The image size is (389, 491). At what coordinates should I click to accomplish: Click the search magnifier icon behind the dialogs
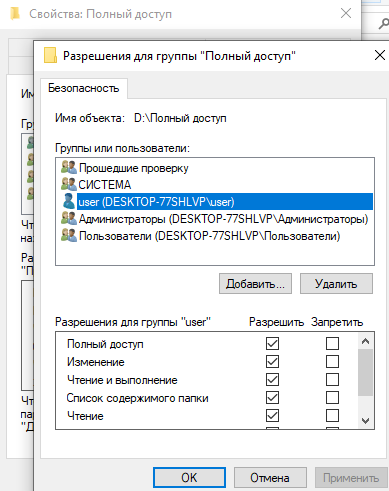(x=383, y=24)
